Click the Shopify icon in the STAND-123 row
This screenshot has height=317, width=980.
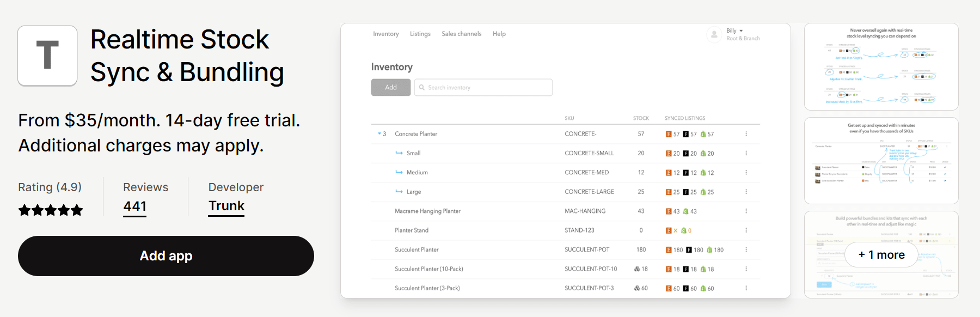coord(684,230)
